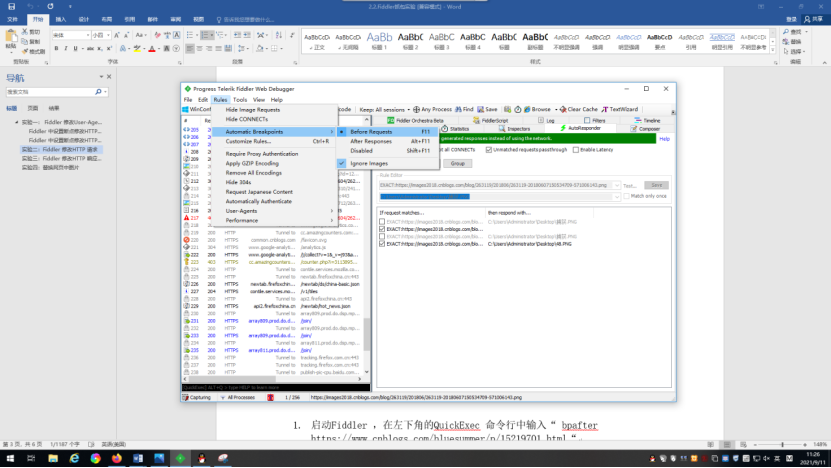Toggle Italic formatting in Word ribbon
The height and width of the screenshot is (468, 831).
click(x=66, y=48)
